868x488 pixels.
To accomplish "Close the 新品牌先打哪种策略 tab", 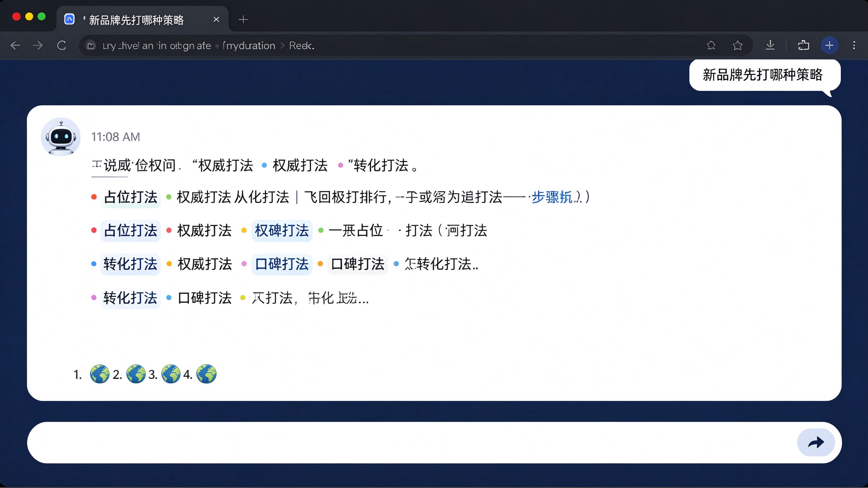I will pos(216,20).
